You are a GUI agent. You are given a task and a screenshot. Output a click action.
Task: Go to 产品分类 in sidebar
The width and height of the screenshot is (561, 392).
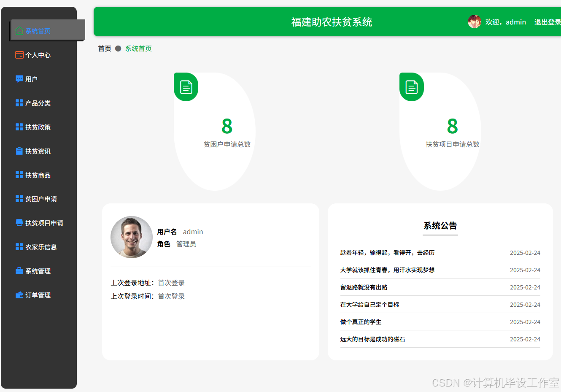click(x=39, y=103)
